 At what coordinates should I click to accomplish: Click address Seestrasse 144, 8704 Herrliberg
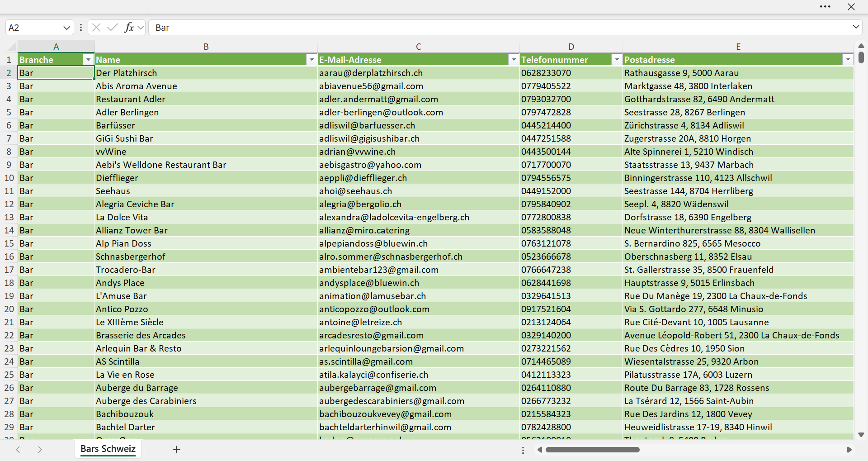[738, 191]
